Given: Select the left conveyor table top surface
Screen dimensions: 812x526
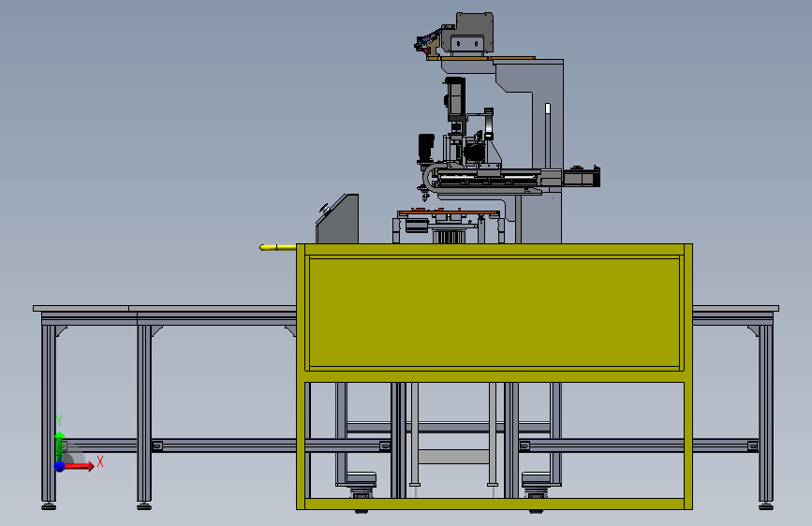Looking at the screenshot, I should [x=165, y=308].
